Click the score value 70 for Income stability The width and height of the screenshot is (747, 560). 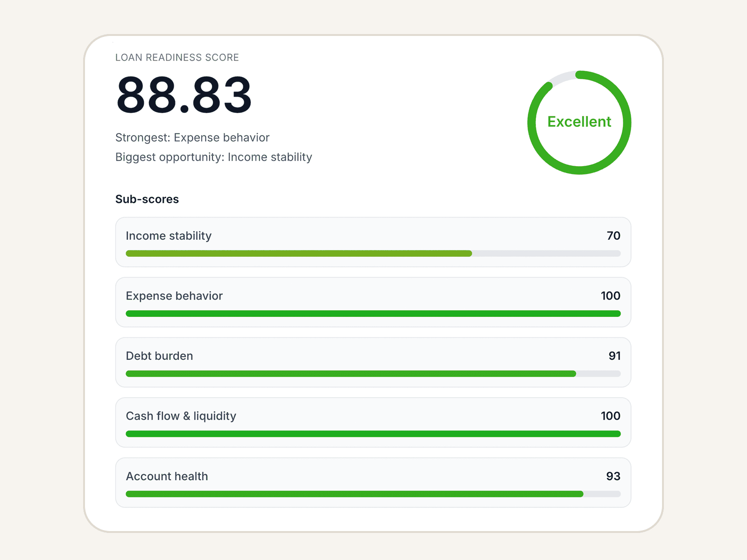pos(614,236)
